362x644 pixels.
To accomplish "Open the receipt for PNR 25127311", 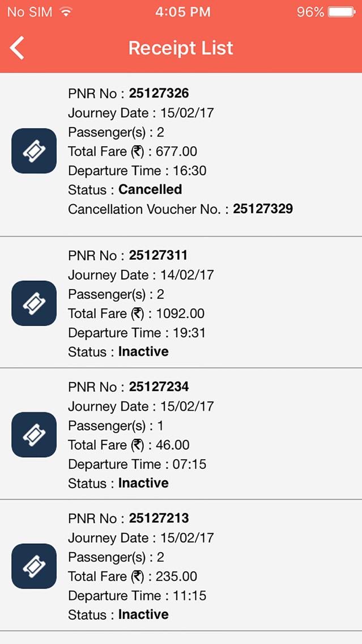I will click(x=181, y=303).
